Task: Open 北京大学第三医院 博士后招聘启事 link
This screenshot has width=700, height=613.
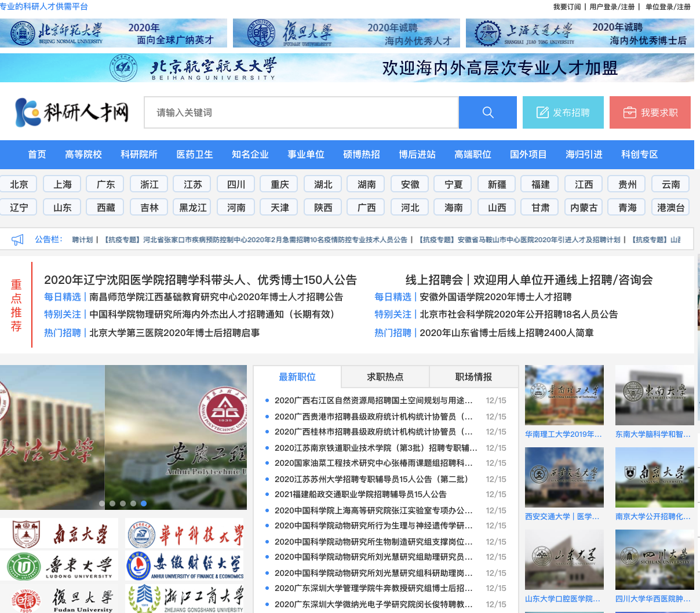Action: (x=174, y=333)
